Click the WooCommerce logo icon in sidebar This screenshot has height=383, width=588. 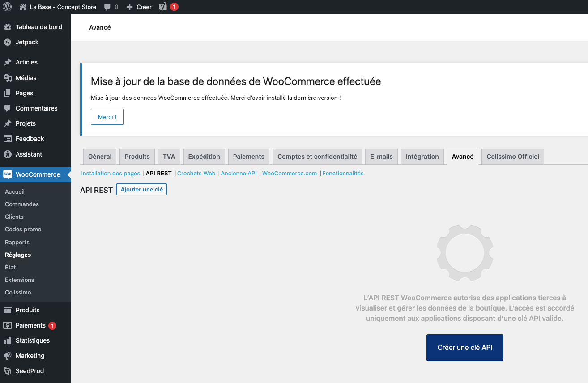point(8,174)
